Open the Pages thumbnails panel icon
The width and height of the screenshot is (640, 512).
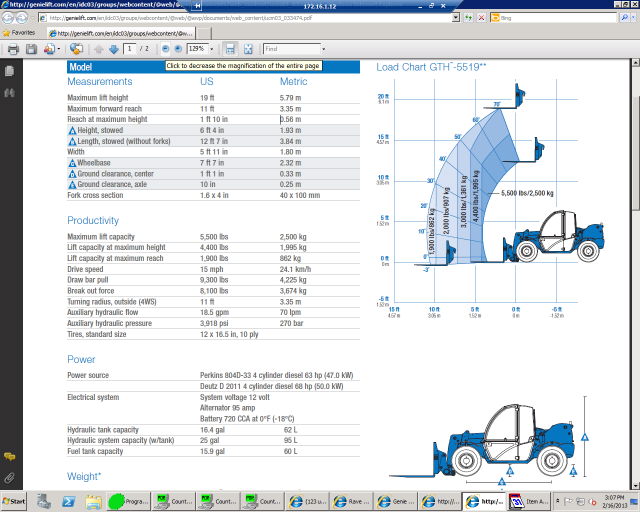pos(9,71)
